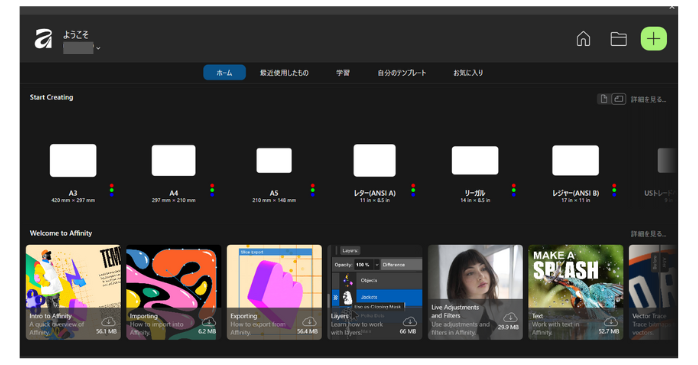Click 詳細を見る in Welcome to Affinity section
This screenshot has height=365, width=698.
tap(648, 234)
